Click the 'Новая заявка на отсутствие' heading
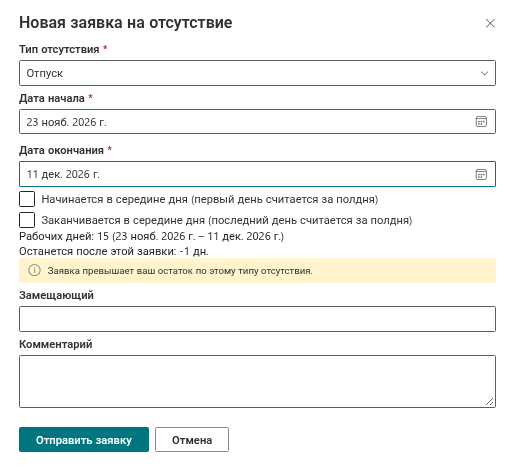507x469 pixels. point(126,23)
